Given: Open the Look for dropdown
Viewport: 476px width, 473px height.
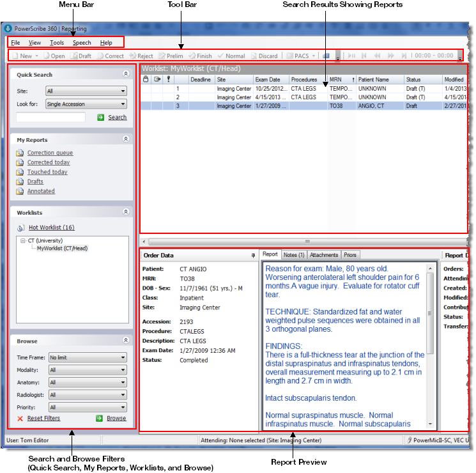Looking at the screenshot, I should tap(86, 104).
